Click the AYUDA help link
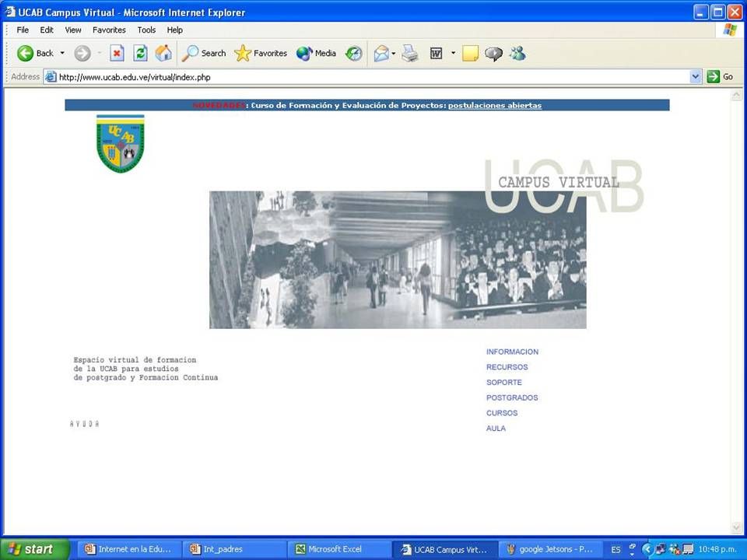This screenshot has height=560, width=747. (x=84, y=424)
